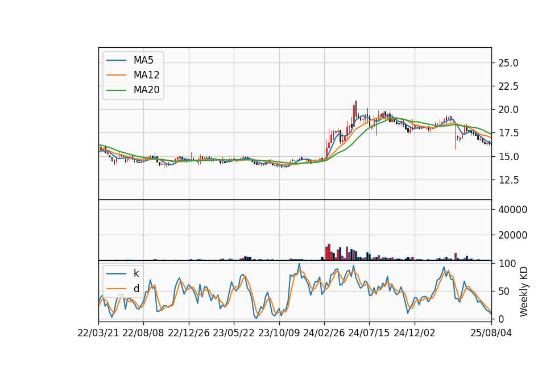Image resolution: width=546 pixels, height=392 pixels.
Task: Click the 15.0 price axis tick
Action: 508,157
